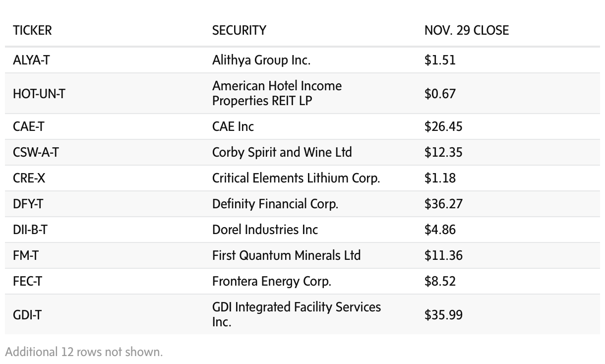605x364 pixels.
Task: Select the ALYA-T ticker cell
Action: click(x=31, y=60)
